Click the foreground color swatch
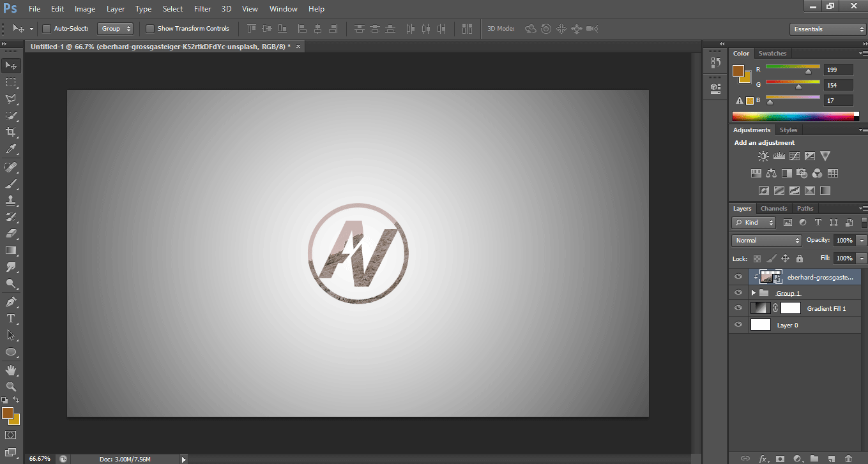Screen dimensions: 868x464 [x=9, y=414]
